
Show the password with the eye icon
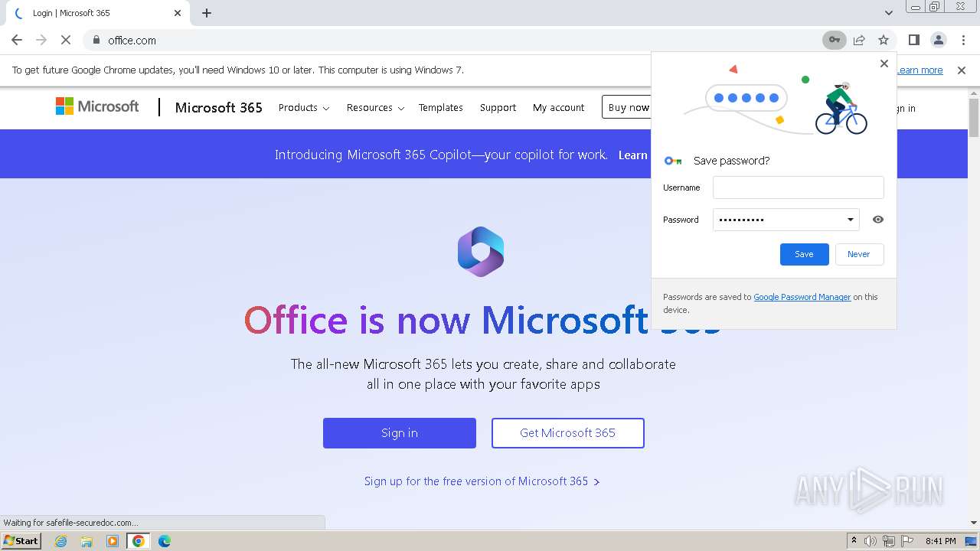click(x=878, y=220)
